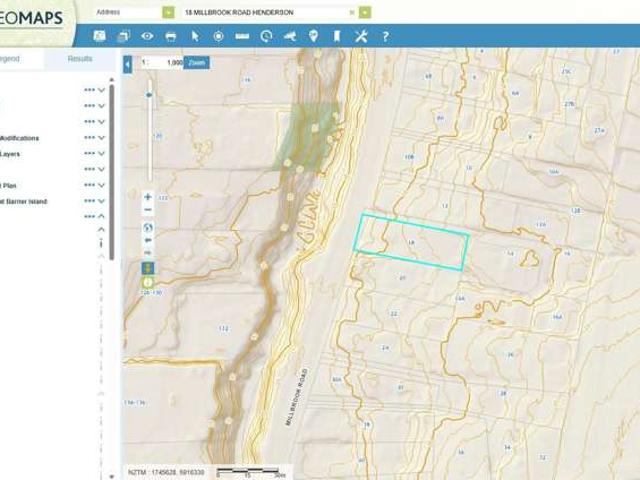Click the map zoom out minus button

point(148,210)
